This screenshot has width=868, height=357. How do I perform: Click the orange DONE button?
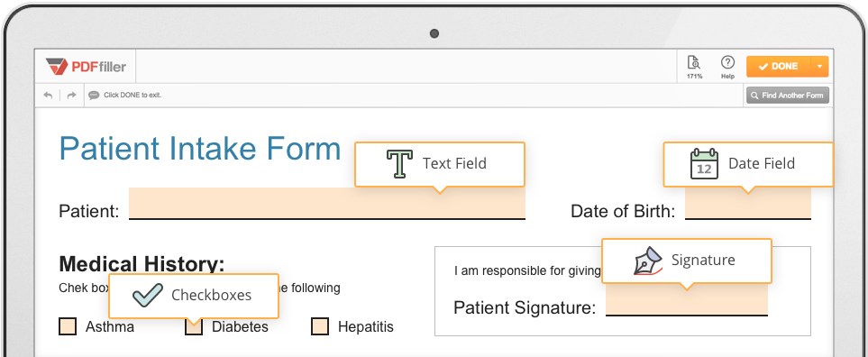[779, 67]
